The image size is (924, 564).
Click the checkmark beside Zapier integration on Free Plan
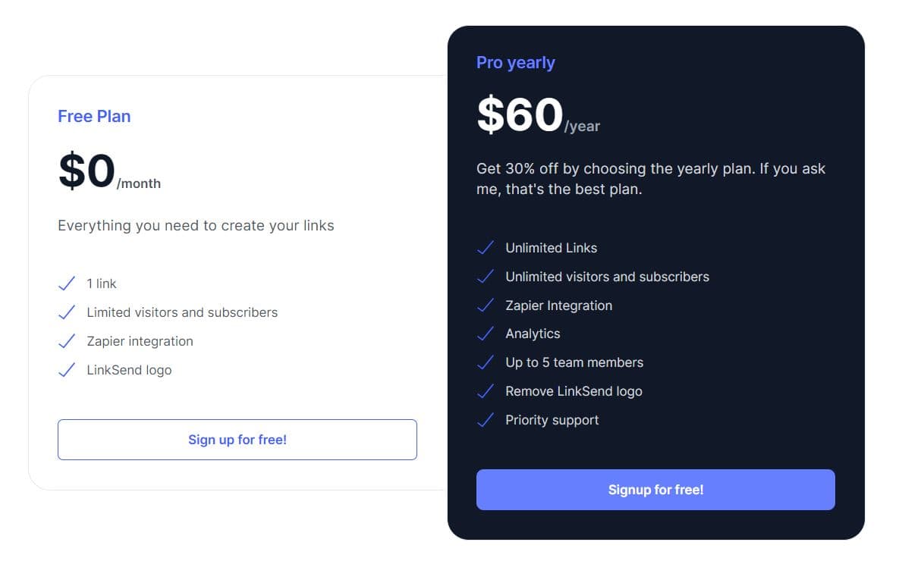click(67, 340)
